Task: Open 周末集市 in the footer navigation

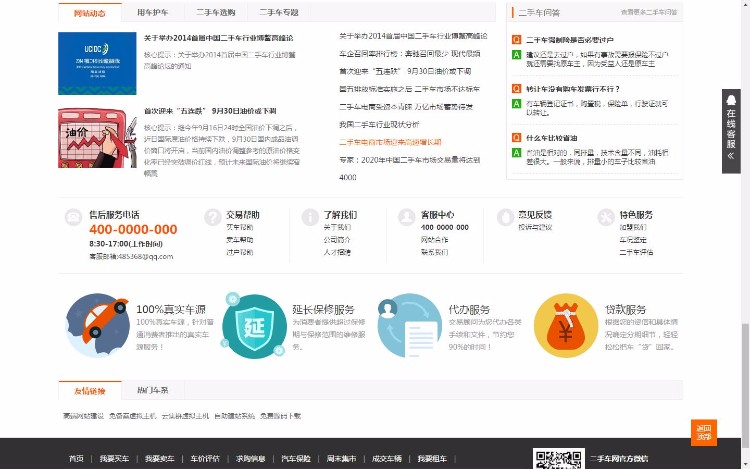Action: 341,458
